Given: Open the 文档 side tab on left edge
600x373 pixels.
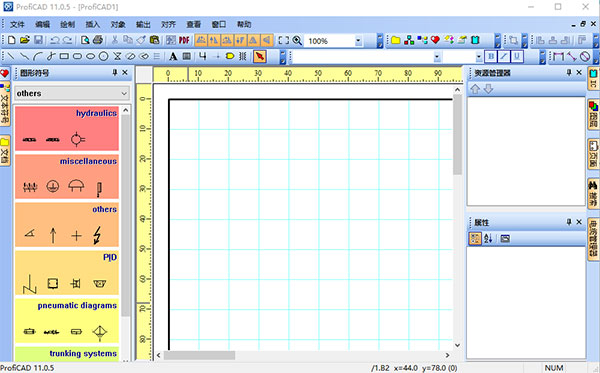Looking at the screenshot, I should tap(5, 151).
